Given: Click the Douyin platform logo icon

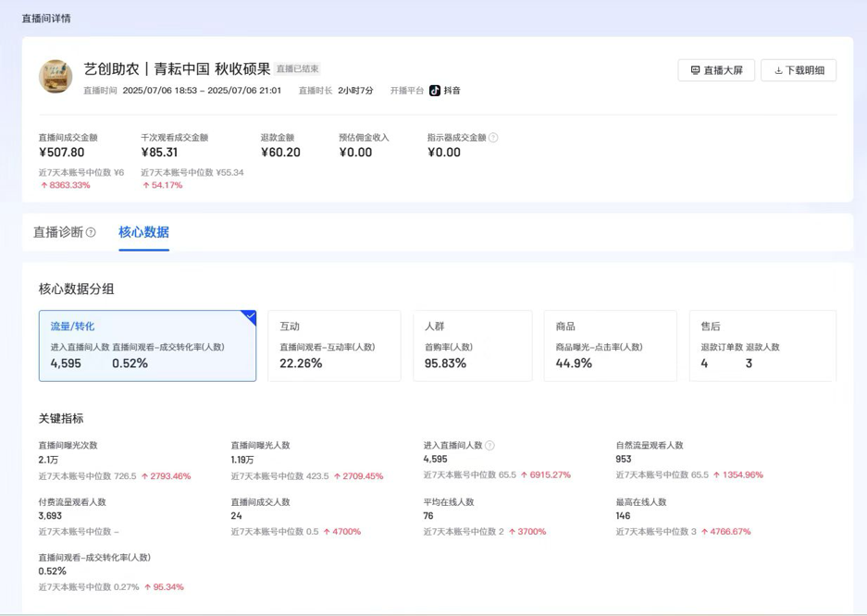Looking at the screenshot, I should click(x=434, y=91).
